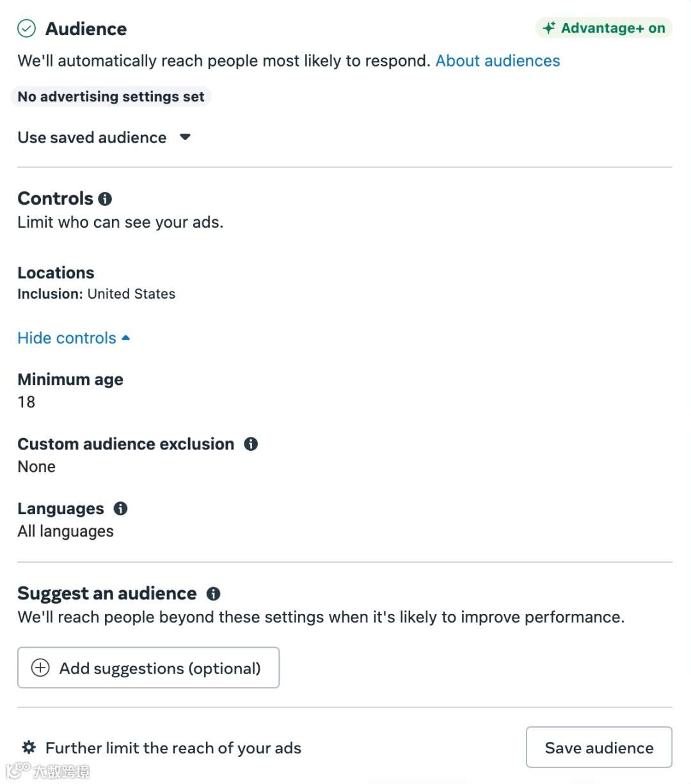Click the info icon next to Controls
Image resolution: width=691 pixels, height=784 pixels.
coord(105,199)
